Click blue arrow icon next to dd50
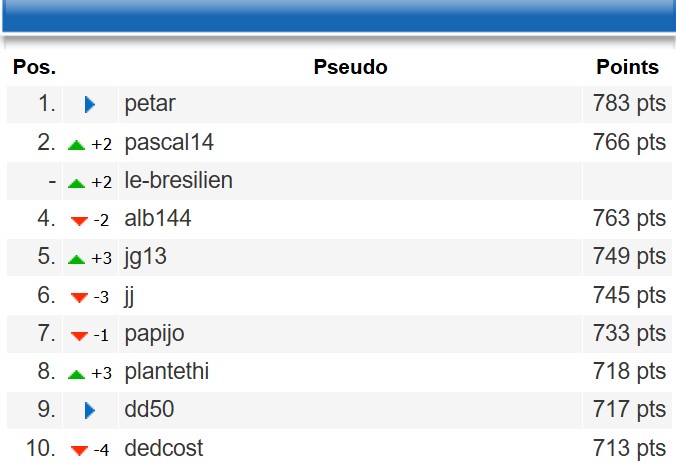 coord(89,410)
